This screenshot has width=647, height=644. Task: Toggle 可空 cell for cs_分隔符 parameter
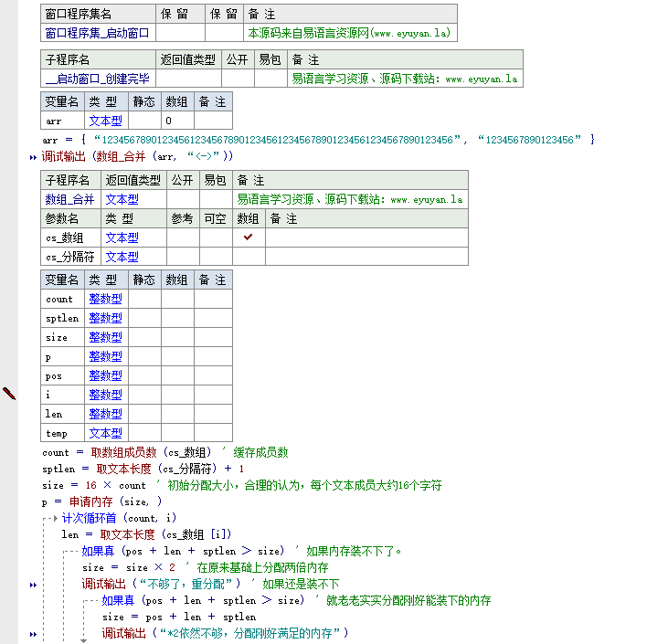(216, 257)
